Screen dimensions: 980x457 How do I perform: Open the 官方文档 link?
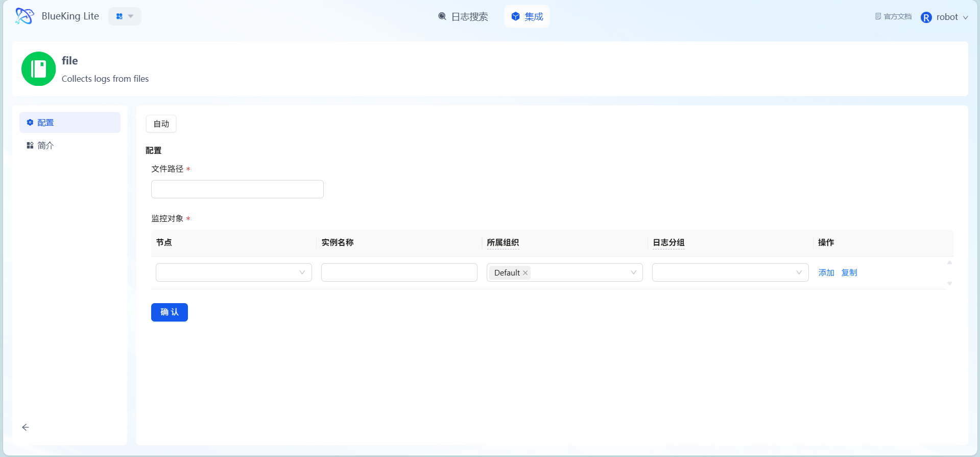(x=893, y=17)
